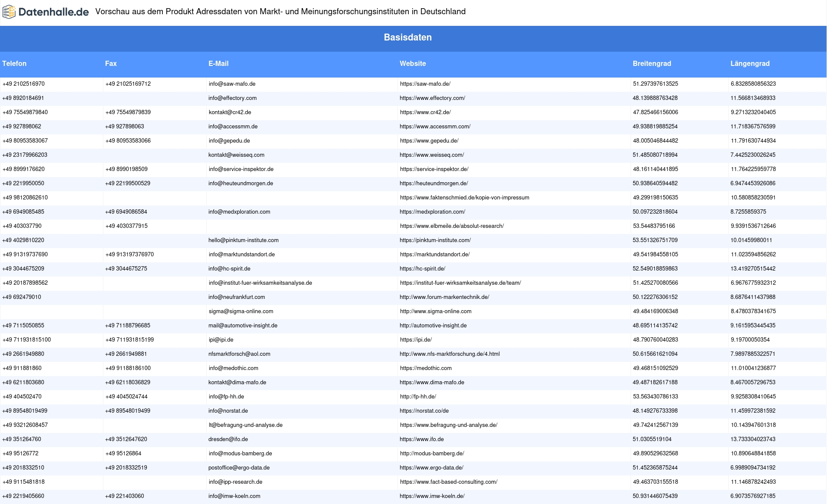Open website http://modus-bamberg.de/
Image resolution: width=827 pixels, height=504 pixels.
point(432,454)
